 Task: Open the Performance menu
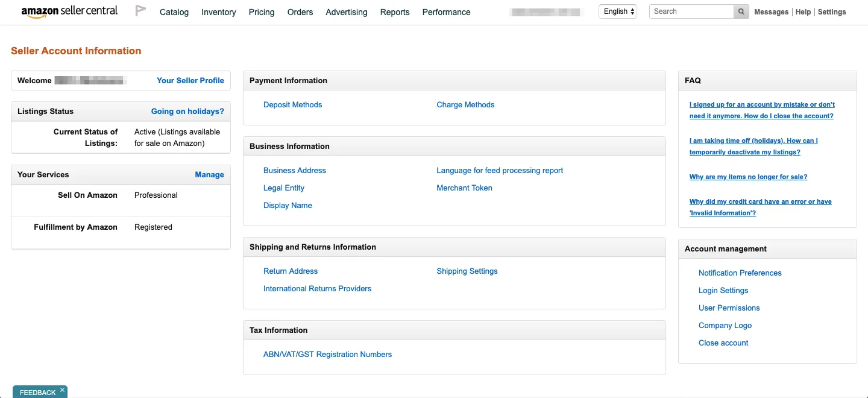(x=447, y=12)
